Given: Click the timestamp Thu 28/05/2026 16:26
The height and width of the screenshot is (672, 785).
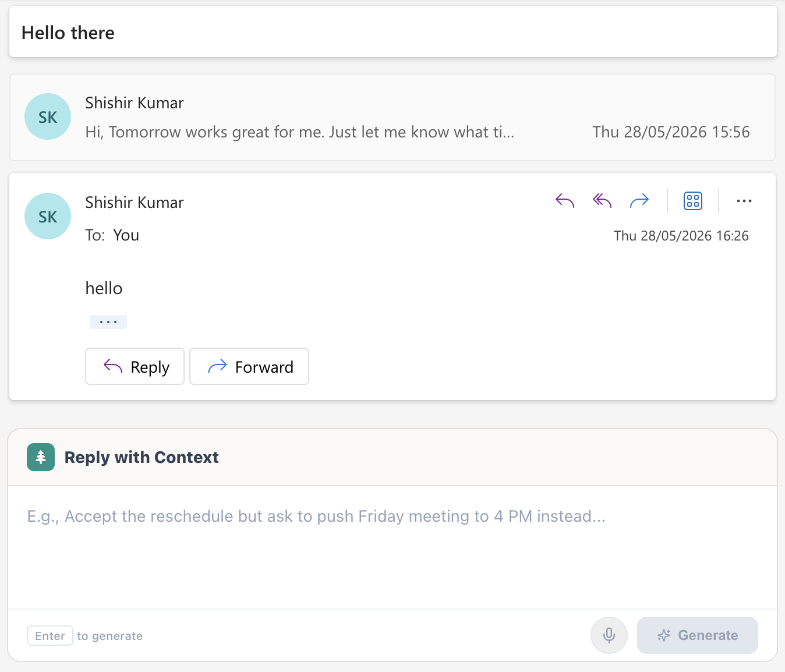Looking at the screenshot, I should [x=681, y=236].
